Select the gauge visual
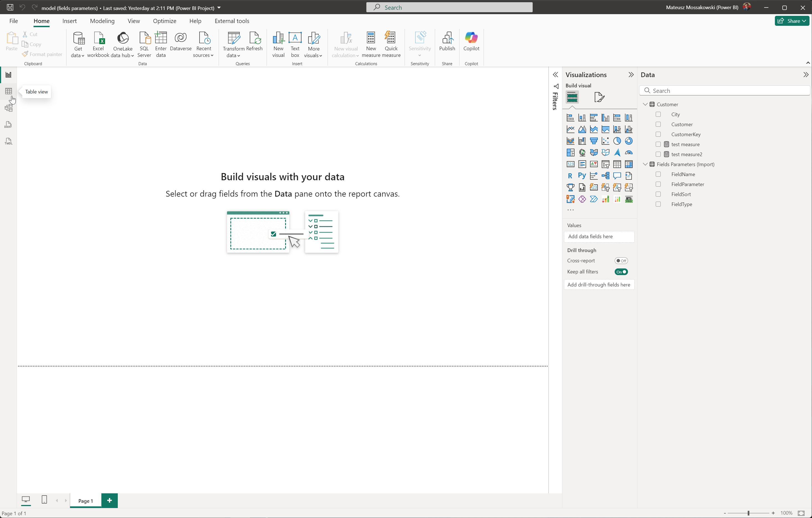Viewport: 812px width, 518px height. pos(629,153)
